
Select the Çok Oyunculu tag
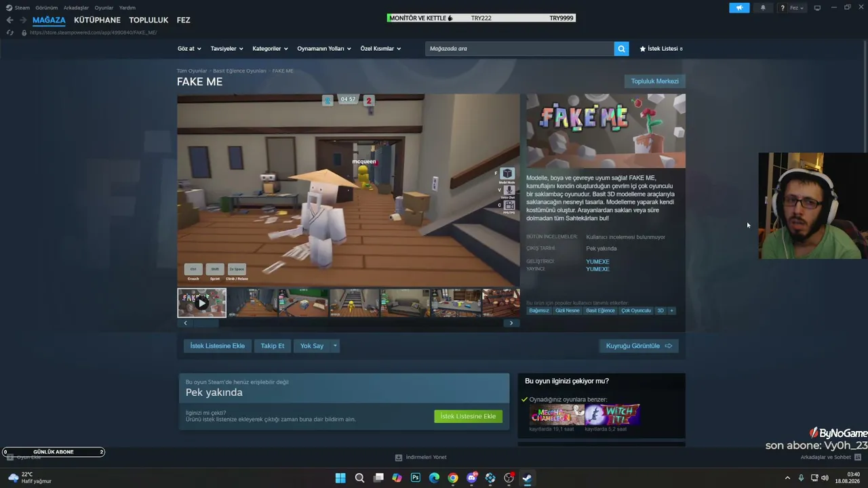636,310
